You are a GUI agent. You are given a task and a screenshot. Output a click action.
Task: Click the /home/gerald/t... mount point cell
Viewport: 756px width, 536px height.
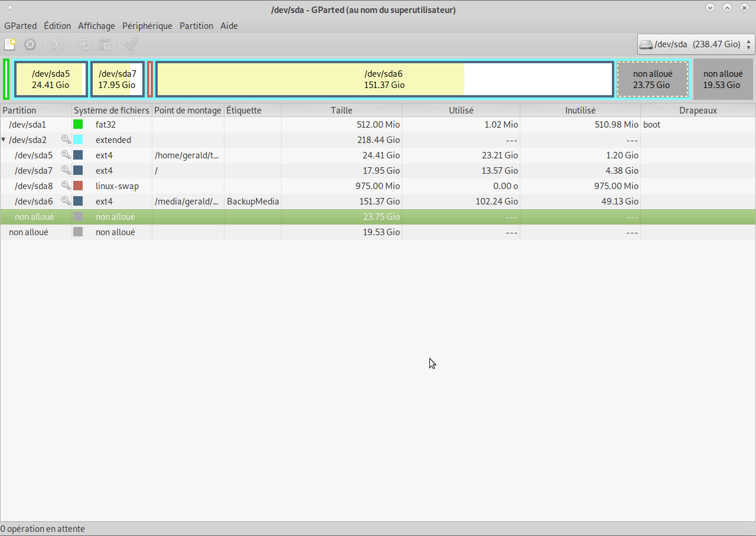[x=187, y=155]
